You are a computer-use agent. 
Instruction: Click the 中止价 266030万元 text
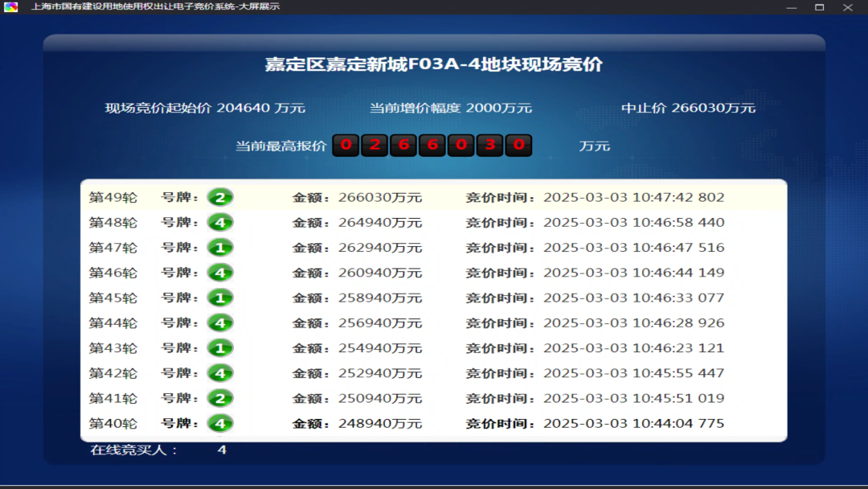point(688,108)
